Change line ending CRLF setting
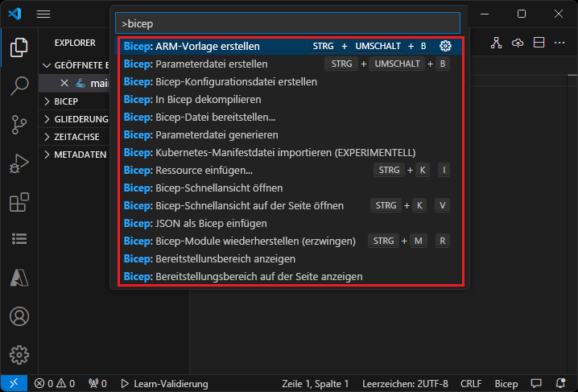 471,383
